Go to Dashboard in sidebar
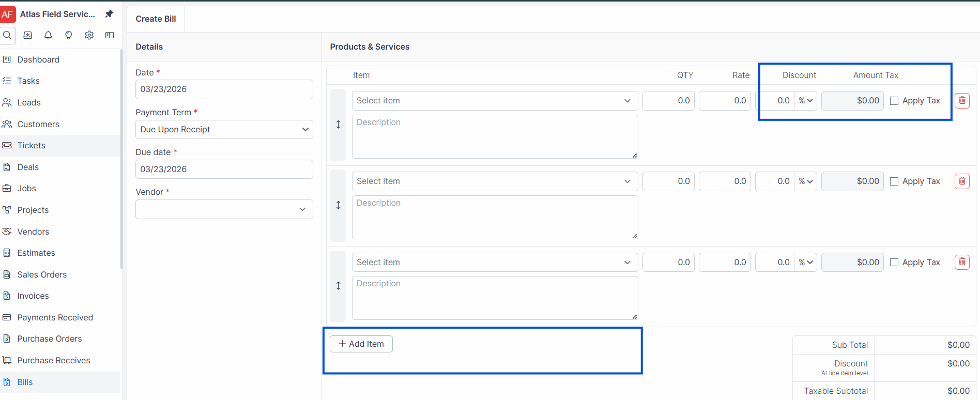Image resolution: width=980 pixels, height=400 pixels. coord(38,59)
